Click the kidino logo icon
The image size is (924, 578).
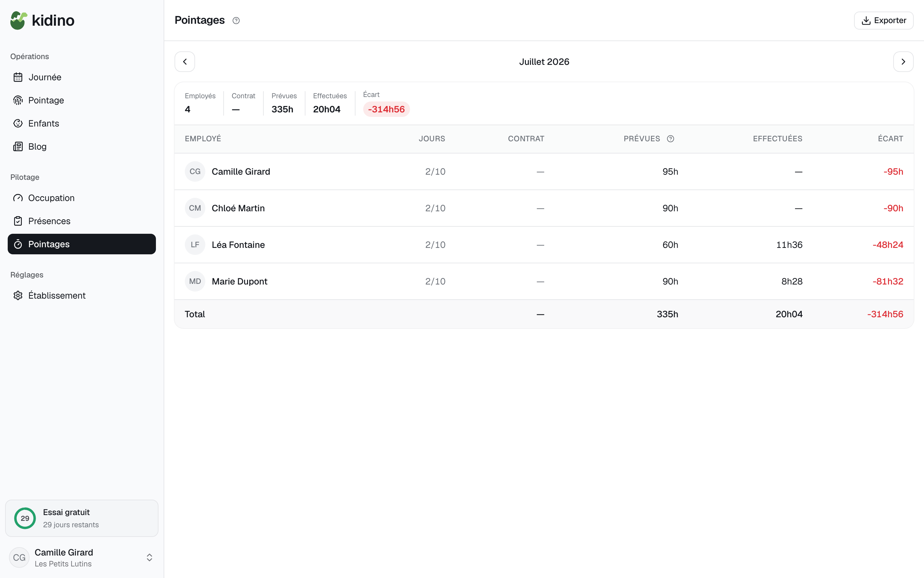point(19,20)
